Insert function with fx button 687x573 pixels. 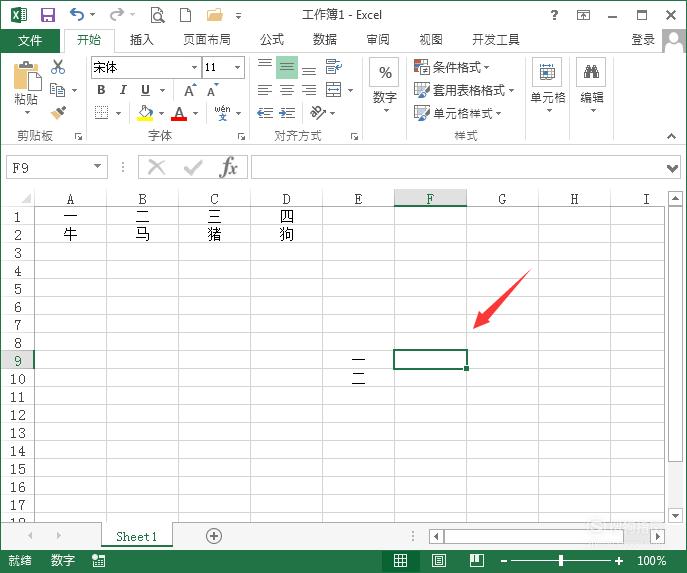229,167
